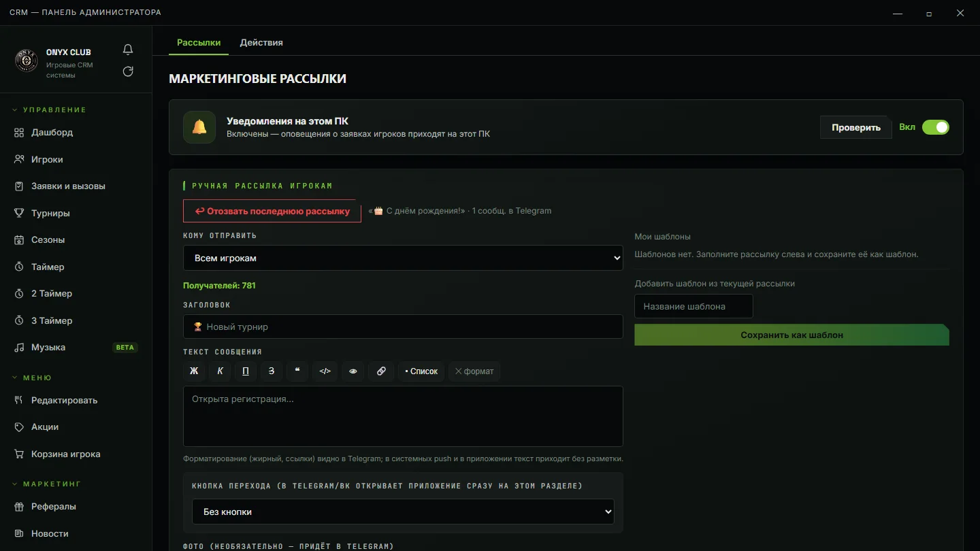The image size is (980, 551).
Task: Click the refresh icon under the bell
Action: point(128,71)
